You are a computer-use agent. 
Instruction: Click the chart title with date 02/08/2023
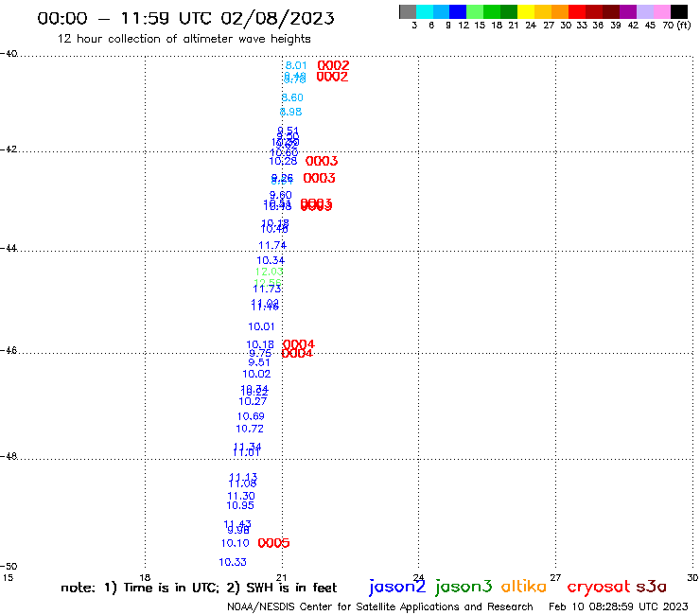point(185,18)
